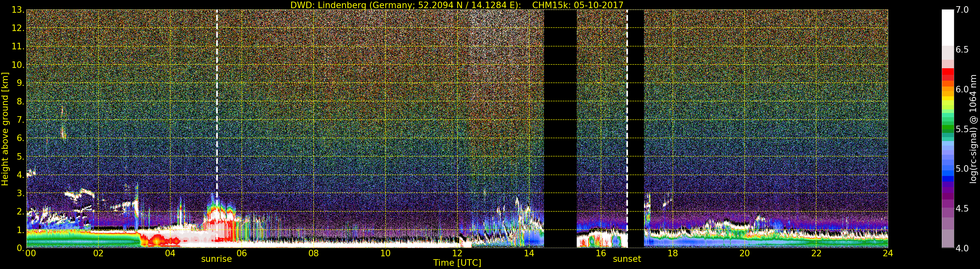Click the 7.0 colorbar tick label

962,10
